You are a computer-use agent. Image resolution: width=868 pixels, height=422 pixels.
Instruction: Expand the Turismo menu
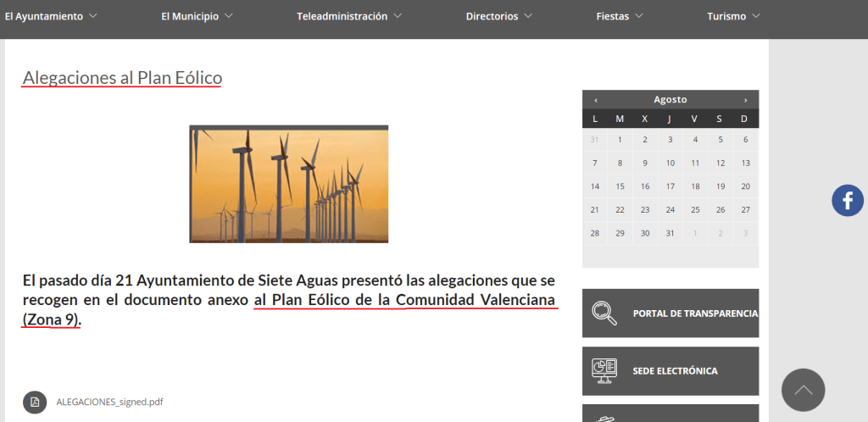733,16
